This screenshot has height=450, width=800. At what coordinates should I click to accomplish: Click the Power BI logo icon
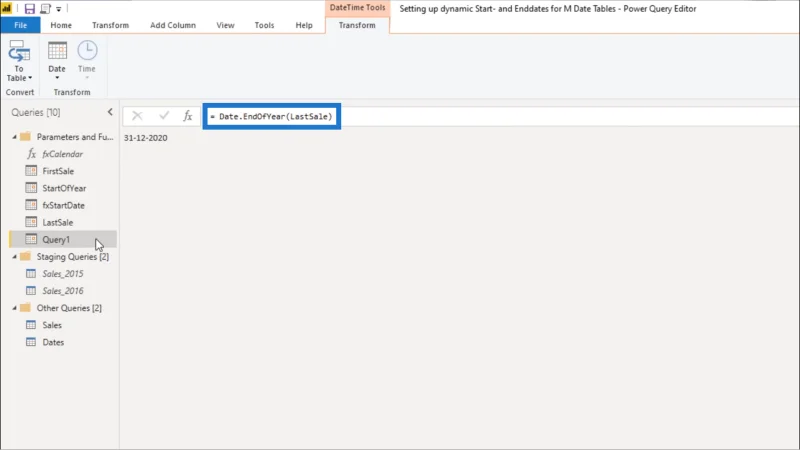7,9
